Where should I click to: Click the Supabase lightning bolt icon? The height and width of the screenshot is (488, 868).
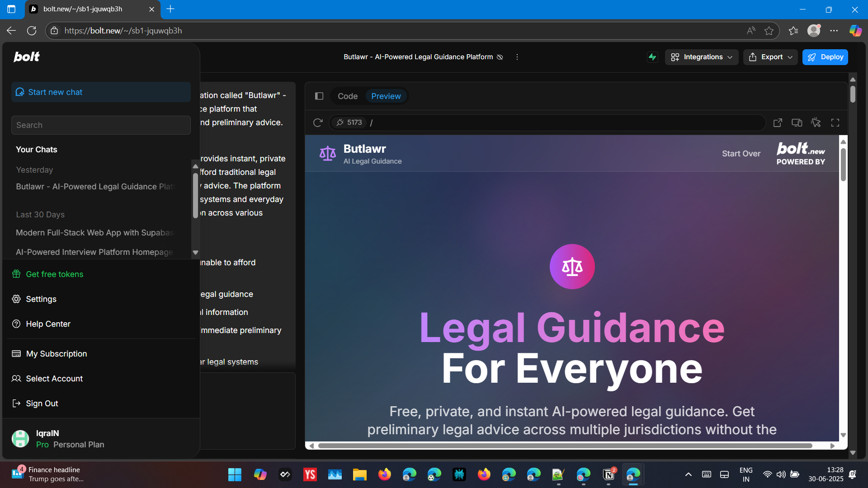[x=652, y=57]
